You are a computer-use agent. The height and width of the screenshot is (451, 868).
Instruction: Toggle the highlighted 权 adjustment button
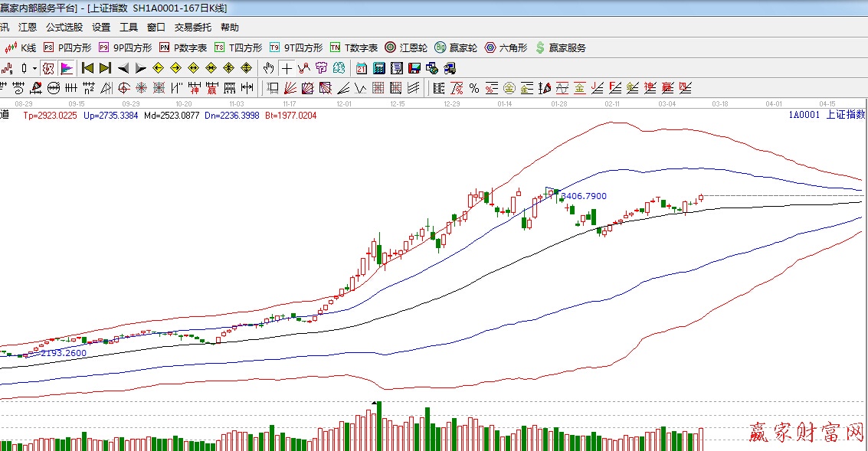click(48, 68)
